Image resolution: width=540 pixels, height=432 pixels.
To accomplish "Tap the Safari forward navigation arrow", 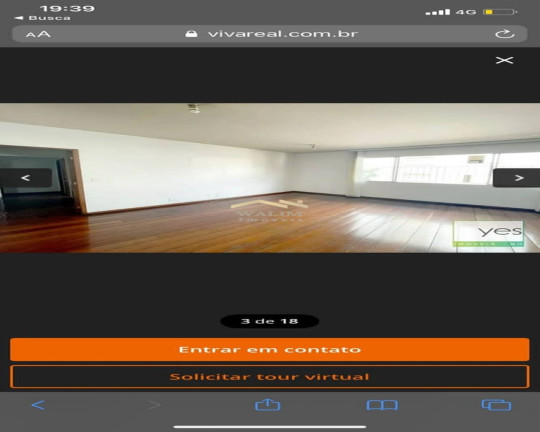I will (154, 405).
